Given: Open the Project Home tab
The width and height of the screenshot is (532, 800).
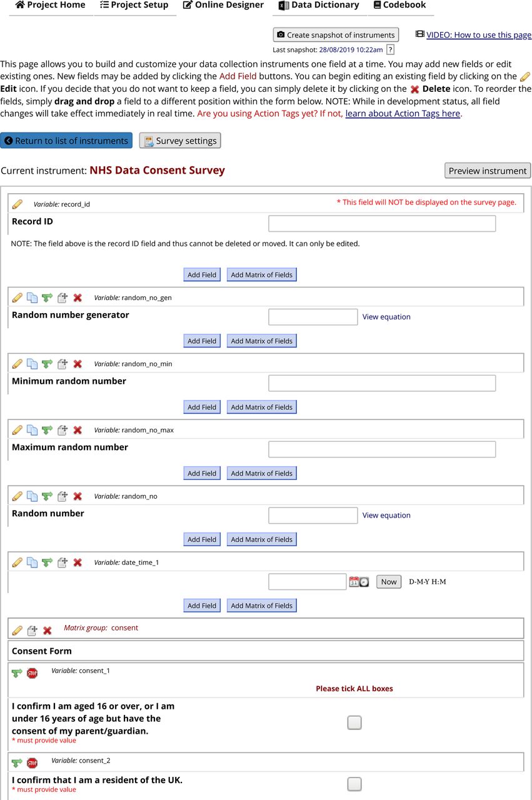Looking at the screenshot, I should 50,6.
